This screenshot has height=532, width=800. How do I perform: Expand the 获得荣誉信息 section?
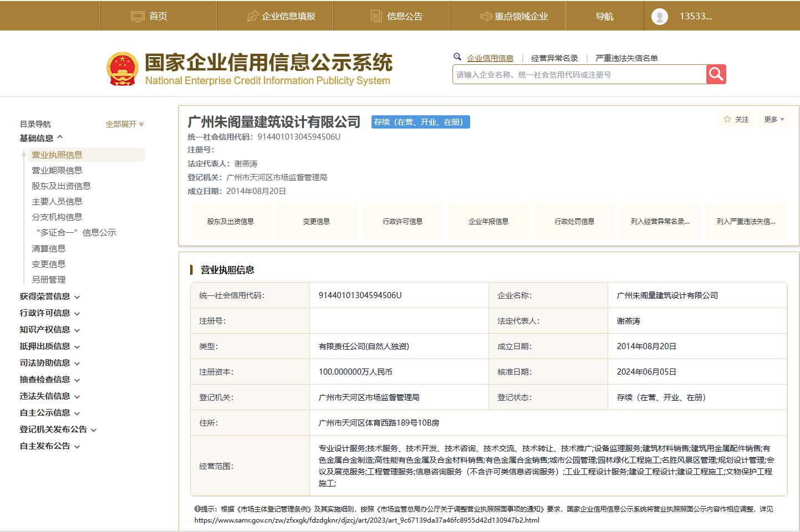pyautogui.click(x=50, y=296)
